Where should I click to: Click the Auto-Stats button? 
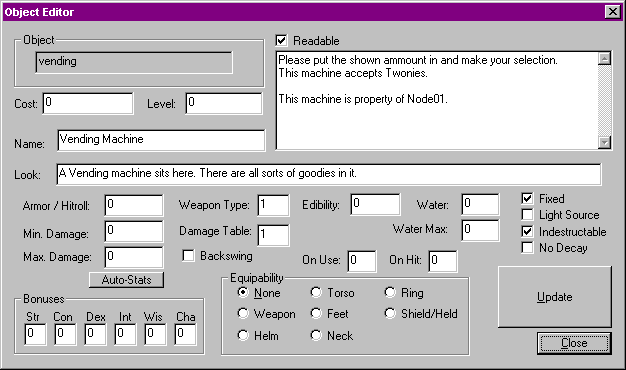[126, 280]
